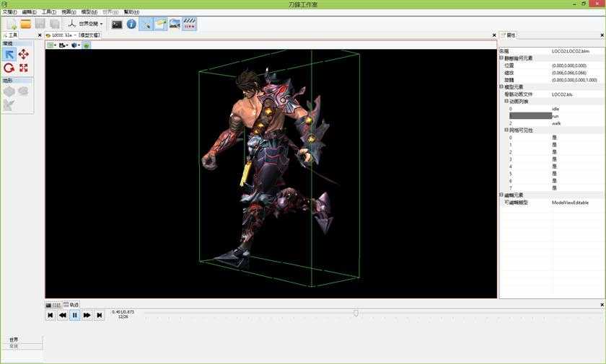Image resolution: width=606 pixels, height=364 pixels.
Task: Open the 幫助 menu
Action: point(131,12)
